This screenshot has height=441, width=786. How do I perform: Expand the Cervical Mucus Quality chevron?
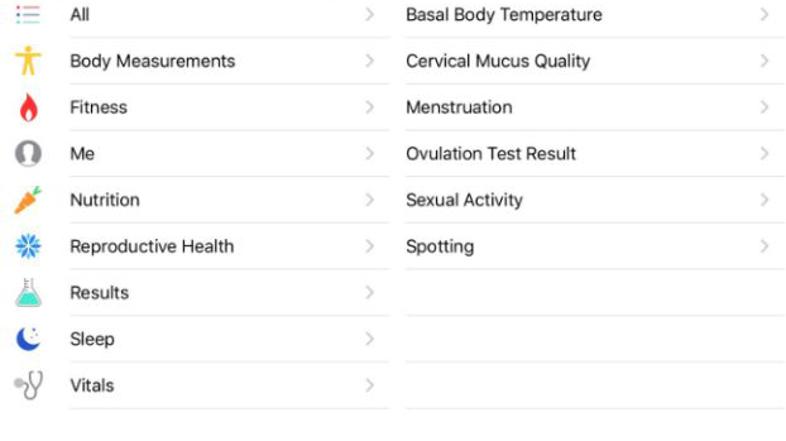764,61
